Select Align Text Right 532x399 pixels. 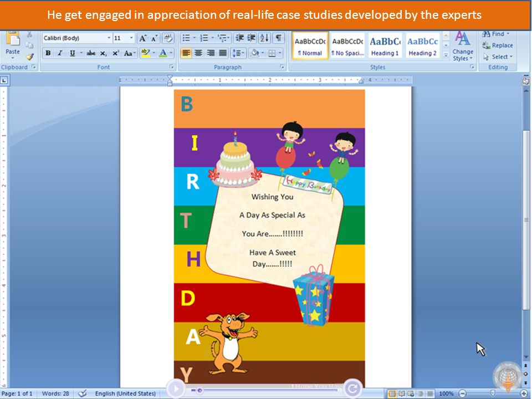211,53
